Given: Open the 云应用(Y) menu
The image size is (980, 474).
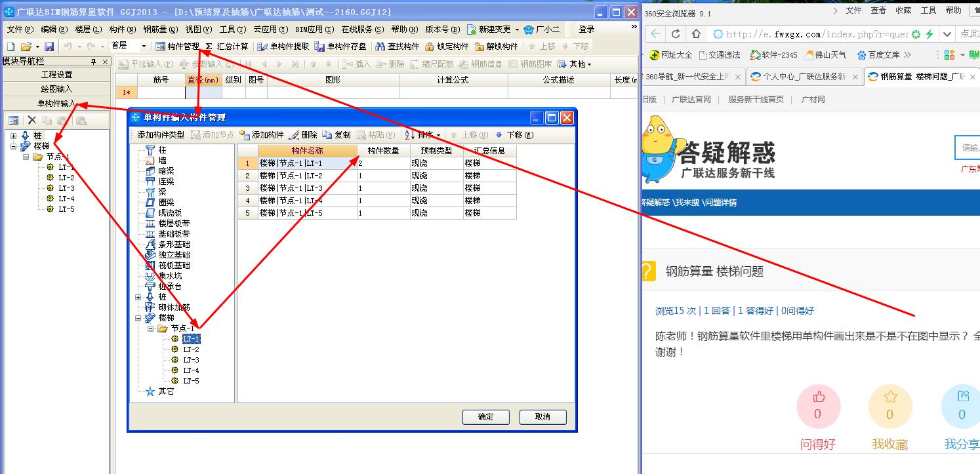Looking at the screenshot, I should click(x=270, y=30).
